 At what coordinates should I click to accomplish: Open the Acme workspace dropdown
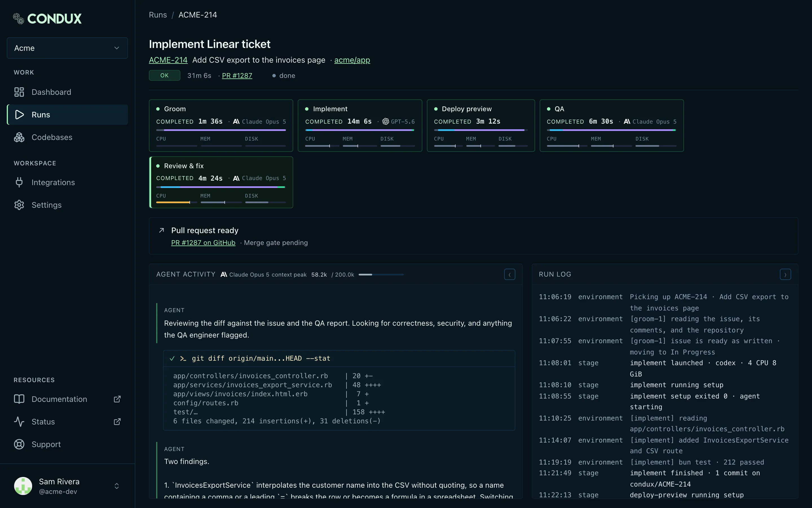point(67,48)
